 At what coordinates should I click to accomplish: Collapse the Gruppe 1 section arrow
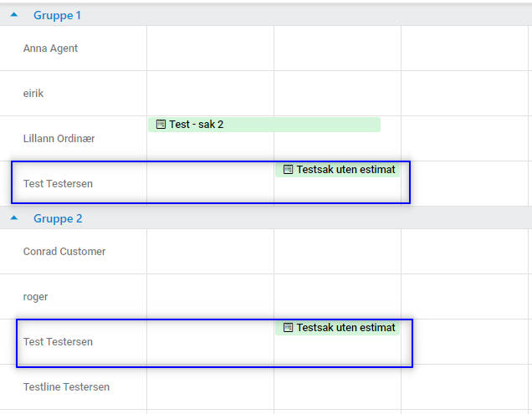pyautogui.click(x=13, y=15)
